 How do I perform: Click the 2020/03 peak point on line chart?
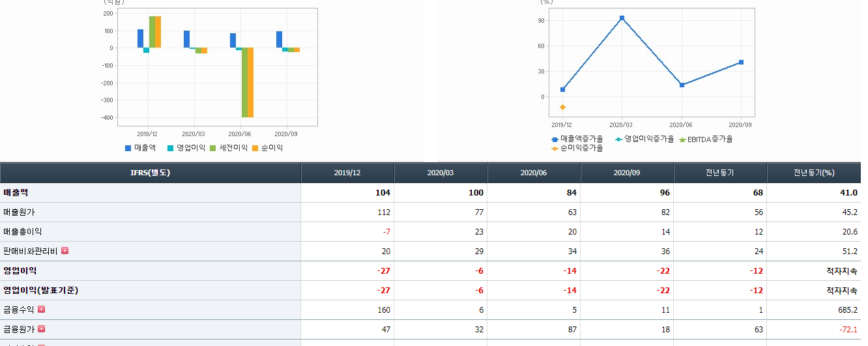pyautogui.click(x=622, y=18)
